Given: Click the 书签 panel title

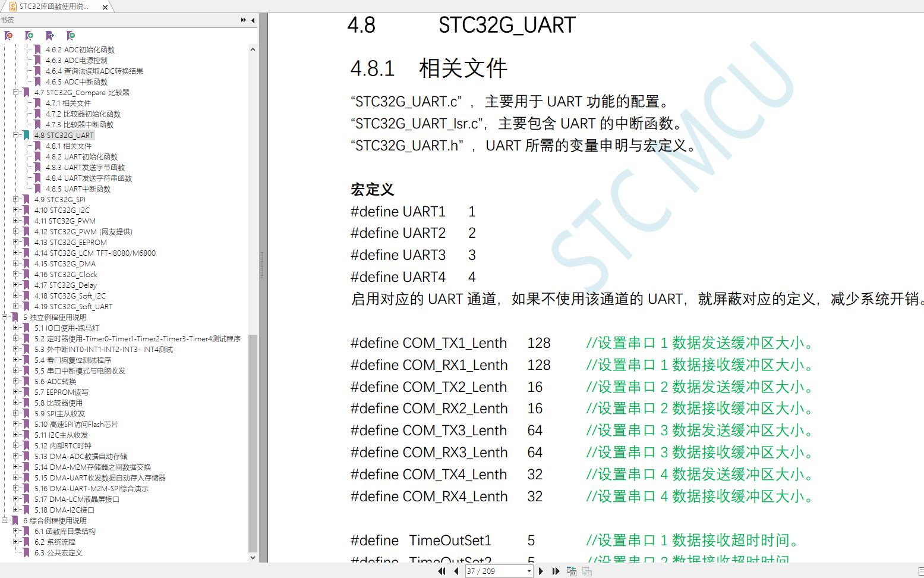Looking at the screenshot, I should click(x=7, y=20).
